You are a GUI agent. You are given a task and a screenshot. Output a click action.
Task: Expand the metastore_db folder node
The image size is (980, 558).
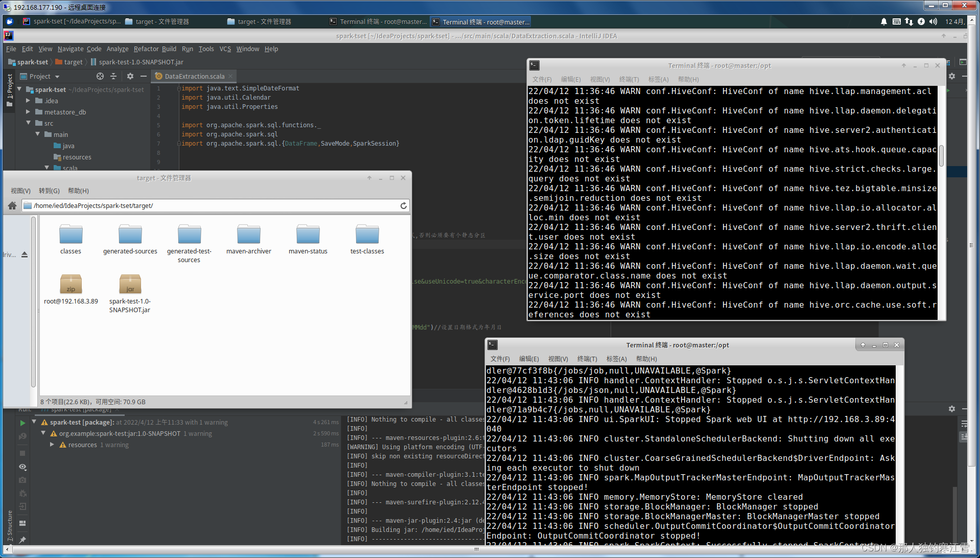[x=29, y=112]
